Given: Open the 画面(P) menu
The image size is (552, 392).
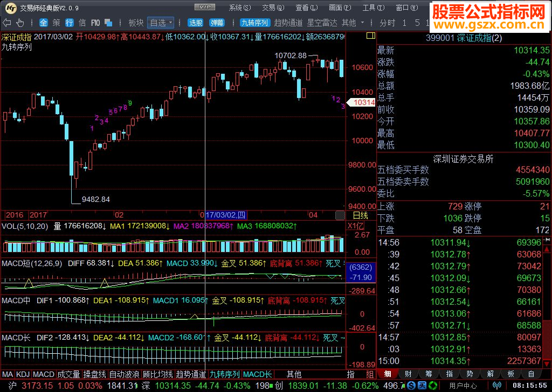Looking at the screenshot, I should click(x=340, y=8).
